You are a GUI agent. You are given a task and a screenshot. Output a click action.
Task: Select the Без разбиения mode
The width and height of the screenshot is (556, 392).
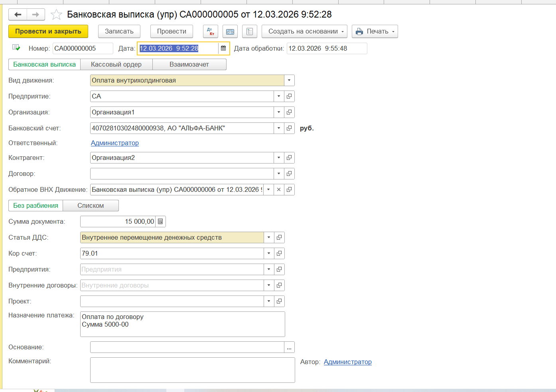click(36, 205)
